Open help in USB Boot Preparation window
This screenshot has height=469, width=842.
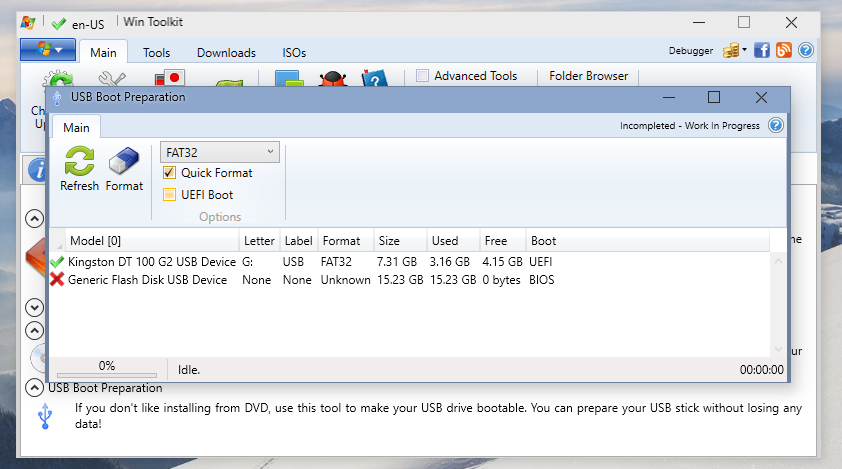click(x=775, y=126)
